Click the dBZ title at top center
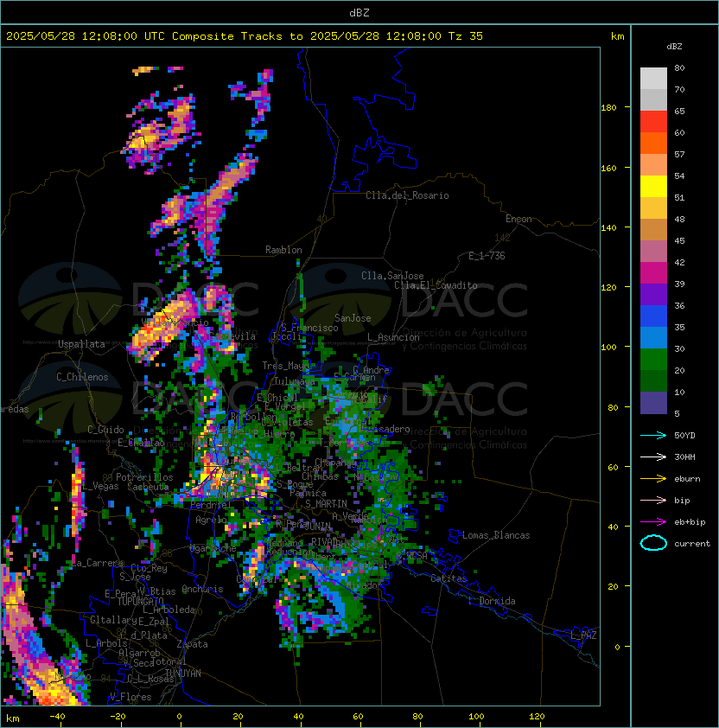Image resolution: width=719 pixels, height=728 pixels. 359,13
